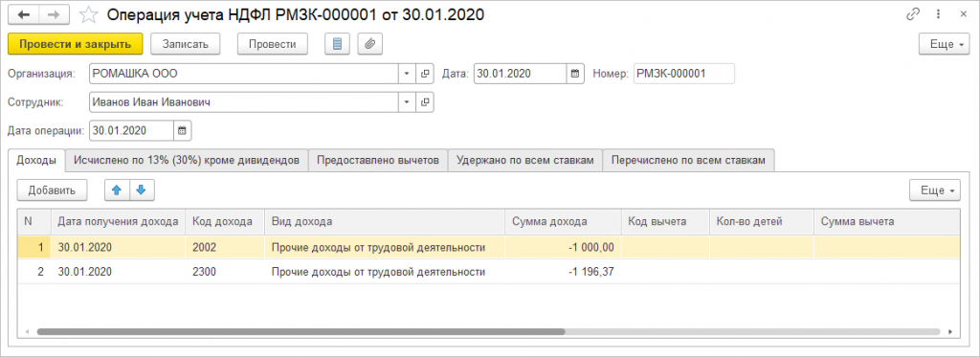The image size is (980, 357).
Task: Move the selected row down
Action: click(142, 190)
